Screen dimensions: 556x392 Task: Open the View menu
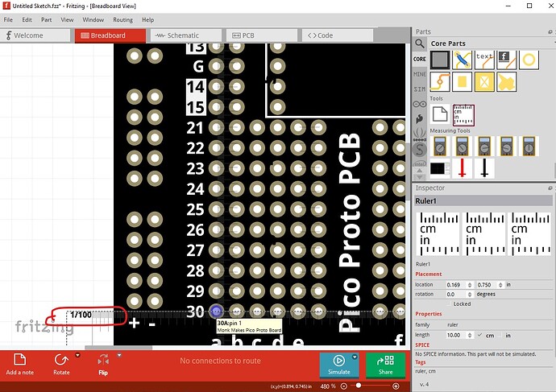pyautogui.click(x=67, y=20)
